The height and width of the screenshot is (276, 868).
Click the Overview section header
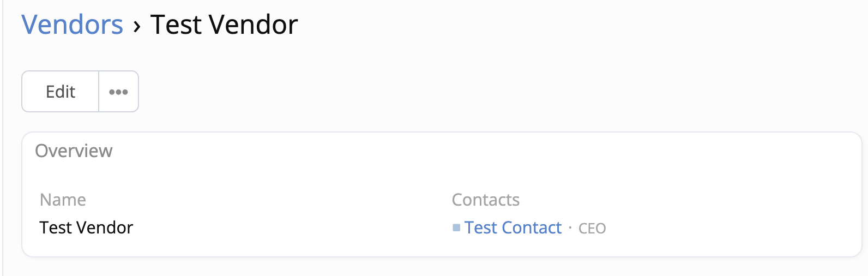(74, 151)
